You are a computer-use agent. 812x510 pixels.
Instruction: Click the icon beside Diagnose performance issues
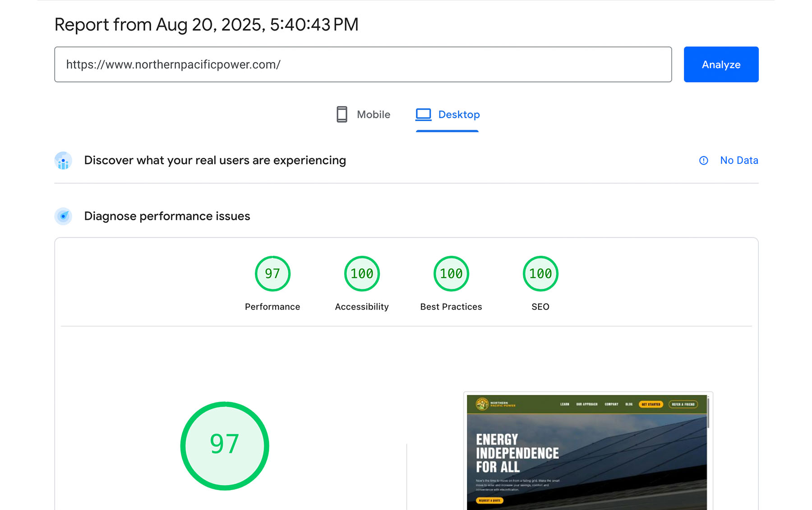coord(63,216)
